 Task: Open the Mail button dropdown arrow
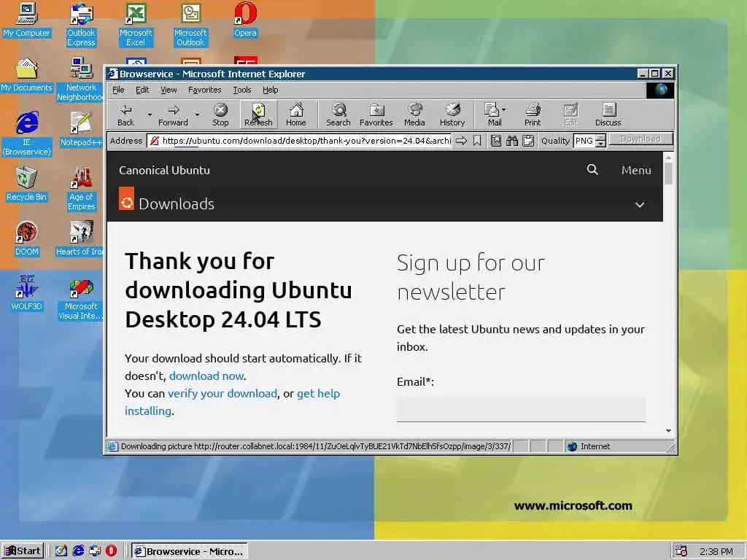coord(504,109)
